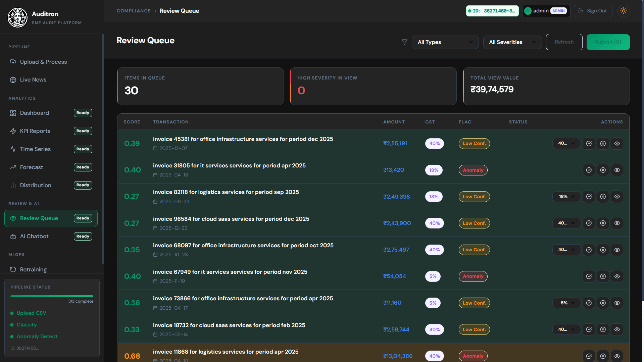
Task: Reject invoice 18732 using the X icon
Action: [x=603, y=329]
